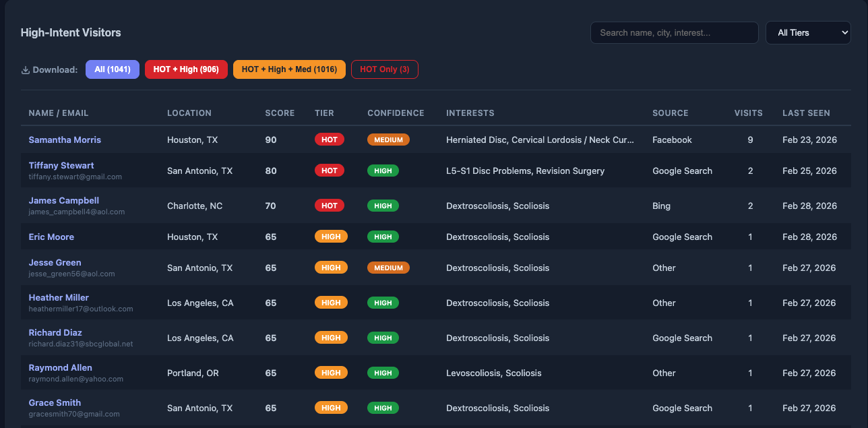Click the HIGH confidence badge for Grace Smith
Viewport: 868px width, 428px height.
pos(383,407)
